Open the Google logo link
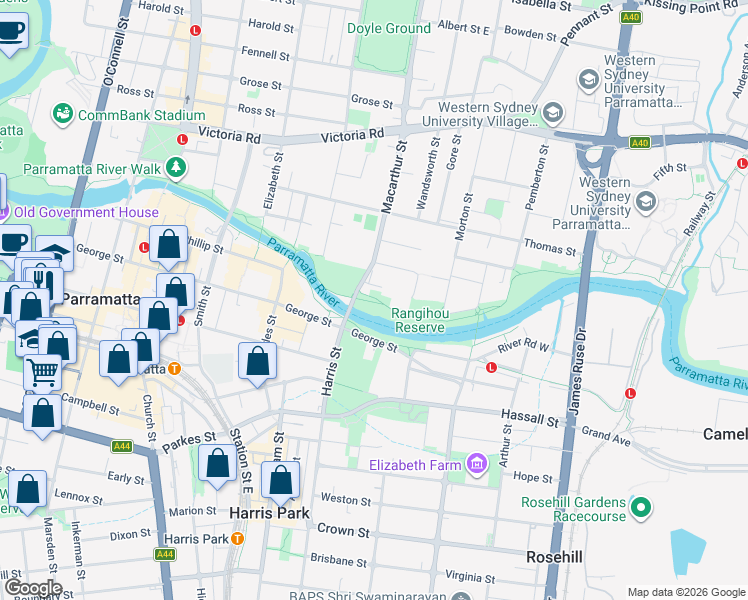Screen dimensions: 748x600 click(33, 588)
